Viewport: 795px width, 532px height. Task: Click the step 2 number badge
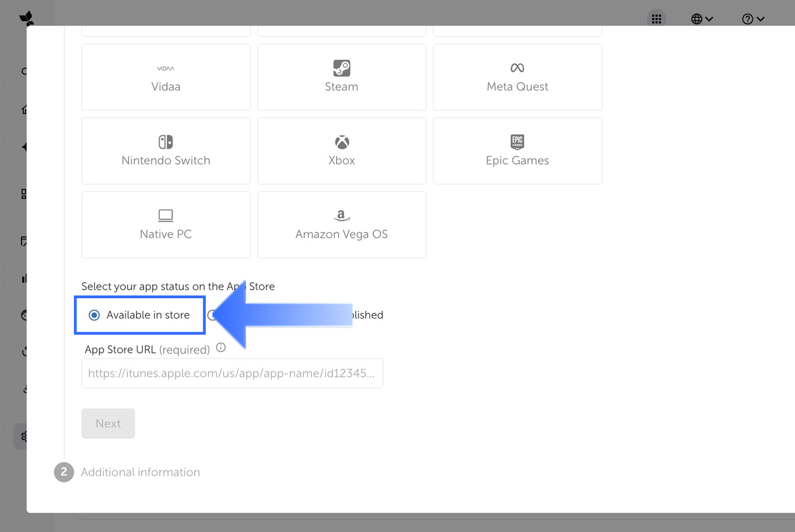pyautogui.click(x=64, y=472)
